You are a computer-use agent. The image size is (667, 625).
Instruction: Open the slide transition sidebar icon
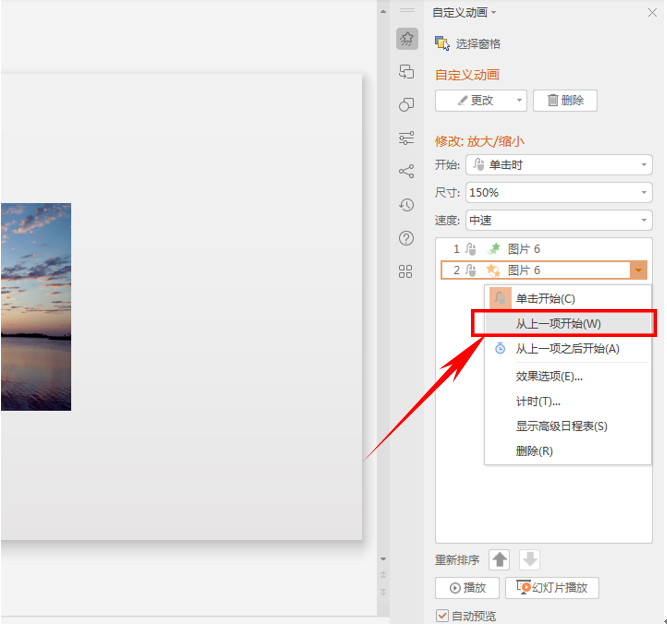[406, 71]
